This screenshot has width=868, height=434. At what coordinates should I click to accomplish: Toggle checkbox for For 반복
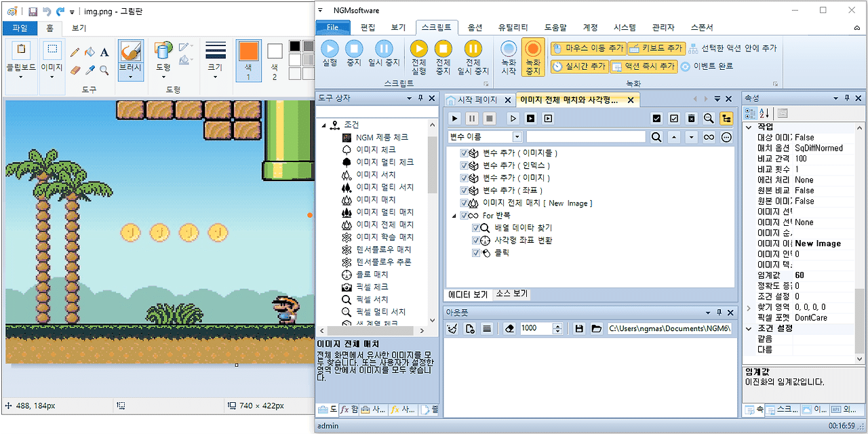pos(464,216)
